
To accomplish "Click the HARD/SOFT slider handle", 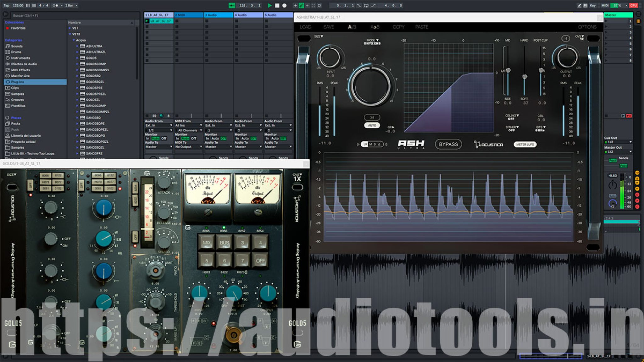I will pyautogui.click(x=525, y=77).
